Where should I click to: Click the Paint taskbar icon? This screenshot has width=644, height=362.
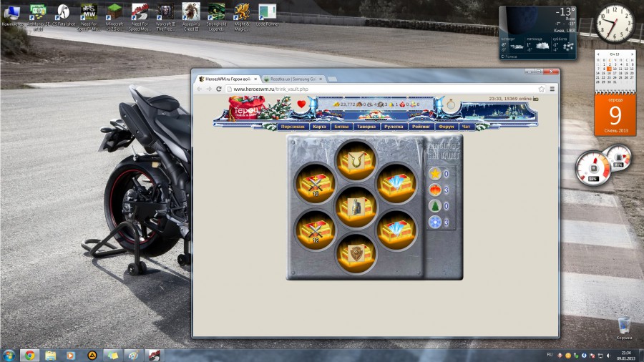coord(134,355)
